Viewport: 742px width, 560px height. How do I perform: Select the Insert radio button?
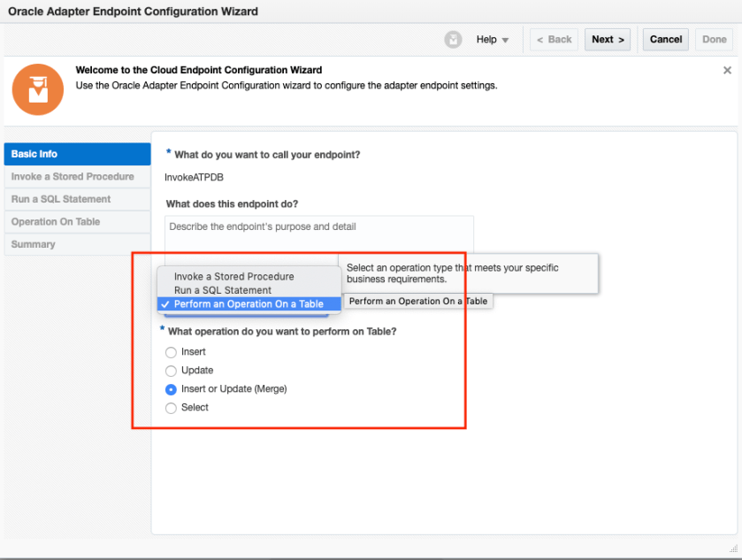172,352
